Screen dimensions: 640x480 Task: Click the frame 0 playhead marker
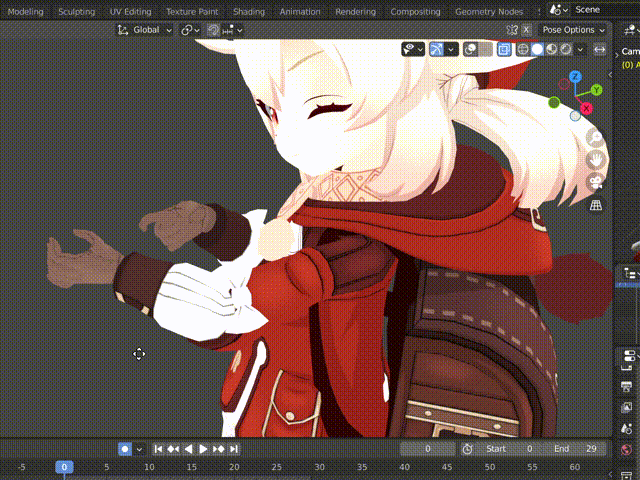point(64,467)
